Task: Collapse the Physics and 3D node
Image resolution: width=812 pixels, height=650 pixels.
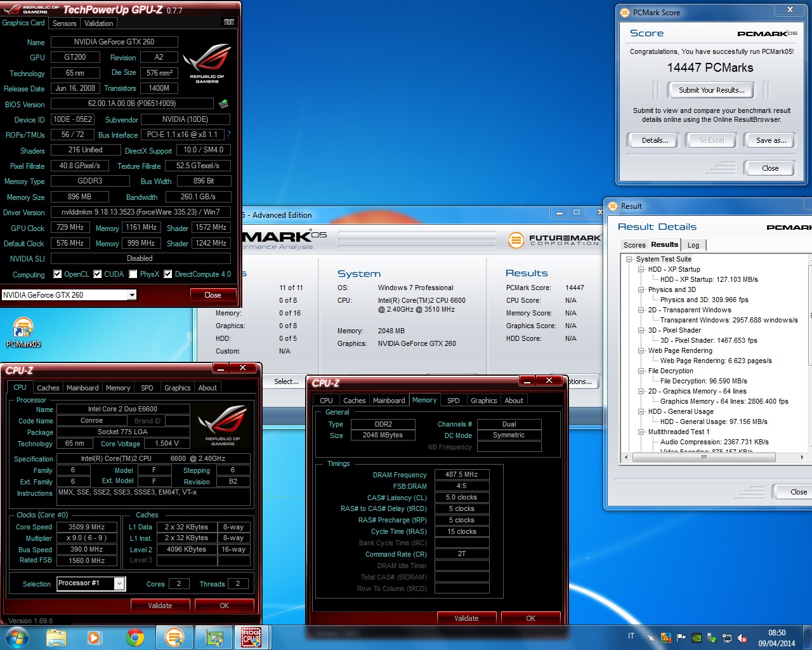Action: pos(641,289)
